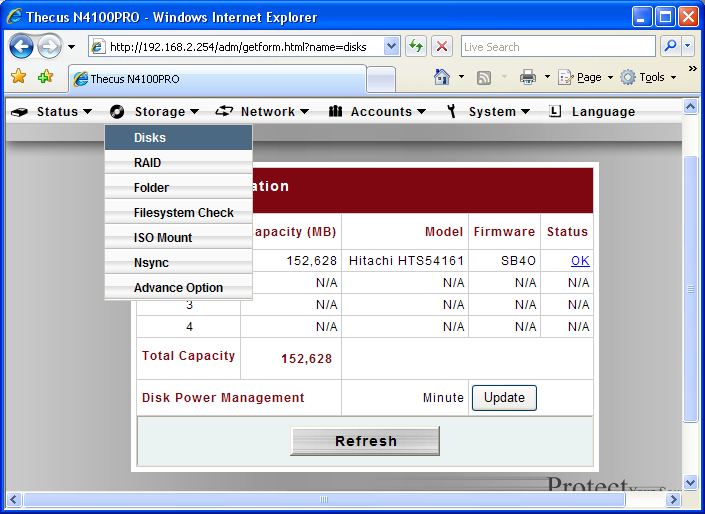Choose Filesystem Check in Storage menu
The height and width of the screenshot is (514, 705).
[x=183, y=213]
